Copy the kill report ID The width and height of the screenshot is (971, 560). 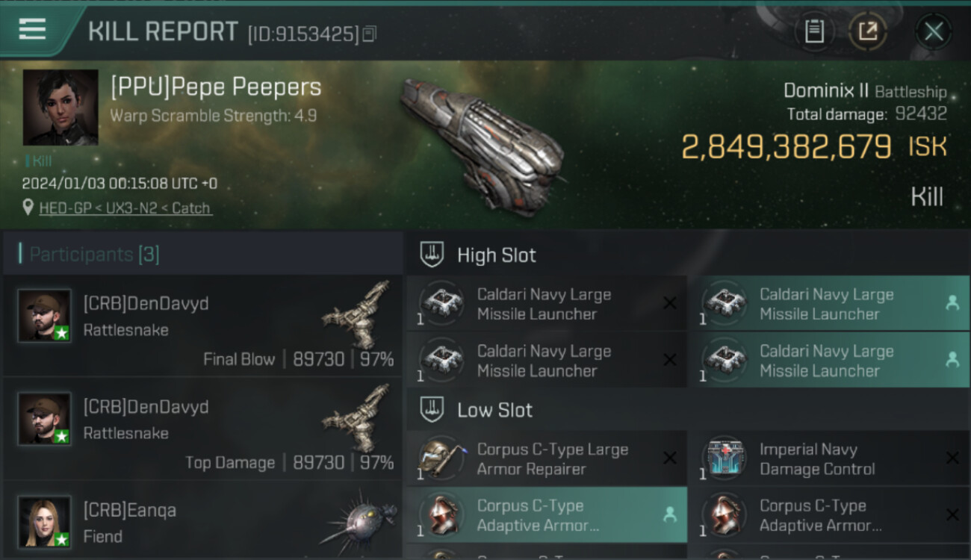(x=369, y=34)
